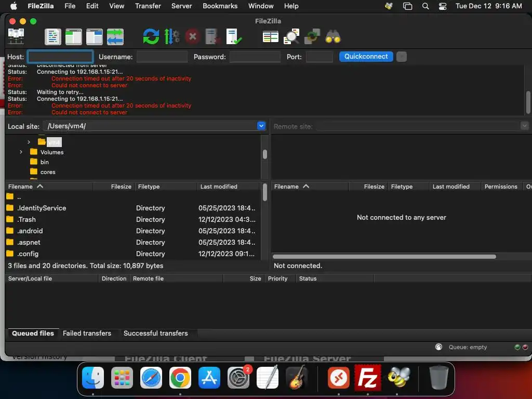Switch to the Failed transfers tab
The height and width of the screenshot is (399, 532).
pos(87,333)
